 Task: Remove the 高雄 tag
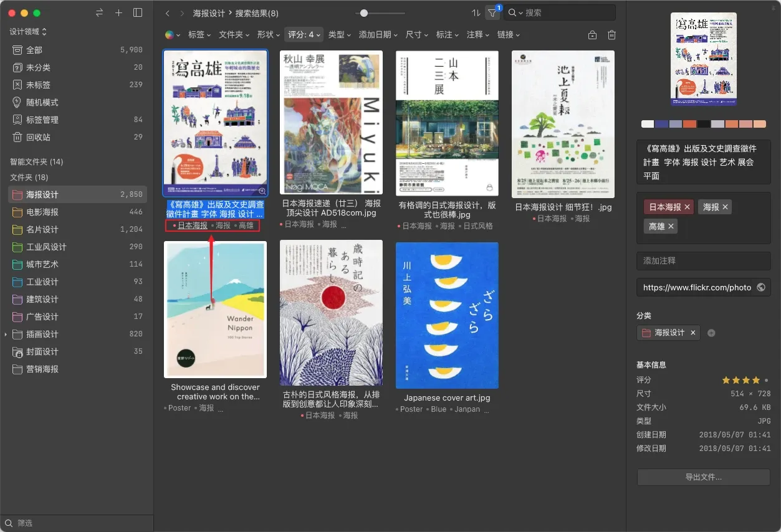tap(671, 227)
